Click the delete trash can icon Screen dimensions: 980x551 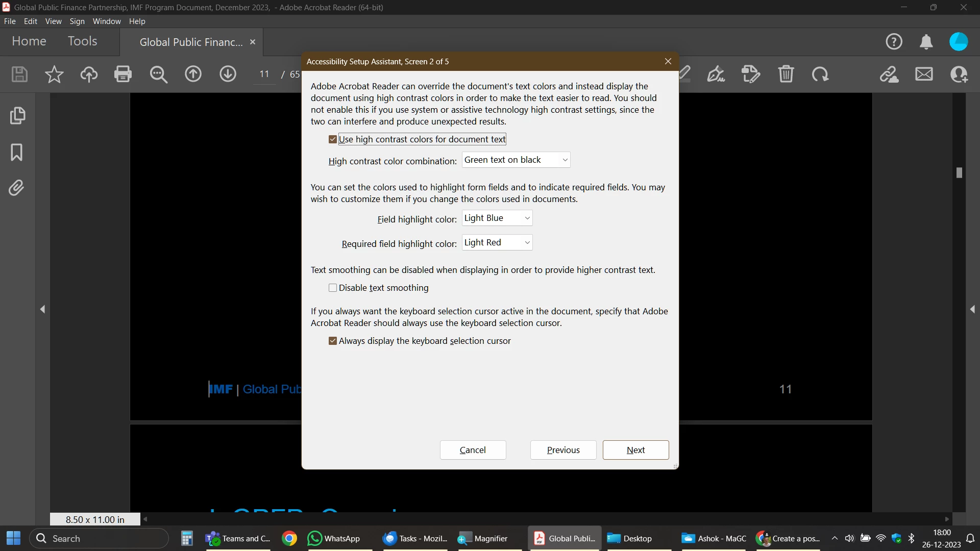tap(786, 74)
